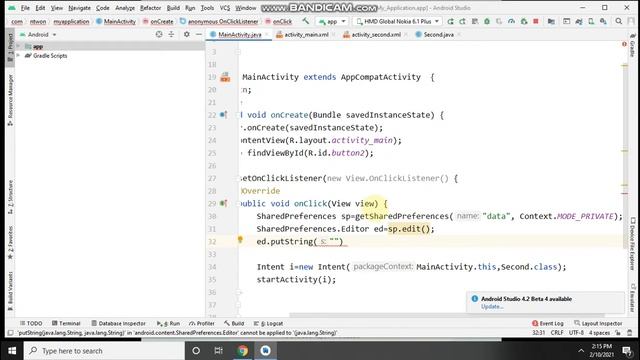Click the Debug app bug icon
The height and width of the screenshot is (360, 640).
487,21
